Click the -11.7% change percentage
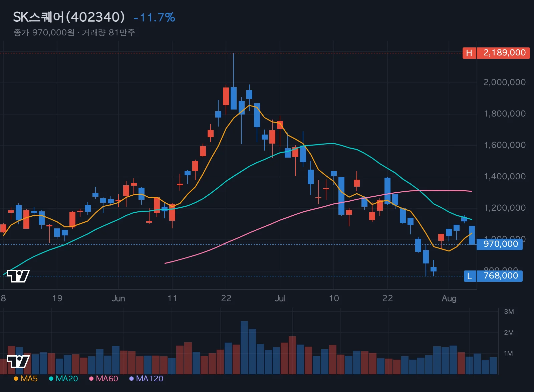Screen dimensions: 534x392 coord(154,17)
